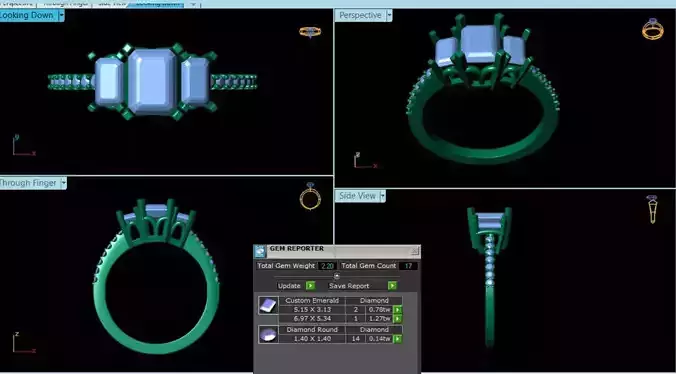Screen dimensions: 676x374
Task: Select the Custom Emerald header cell
Action: pos(312,301)
